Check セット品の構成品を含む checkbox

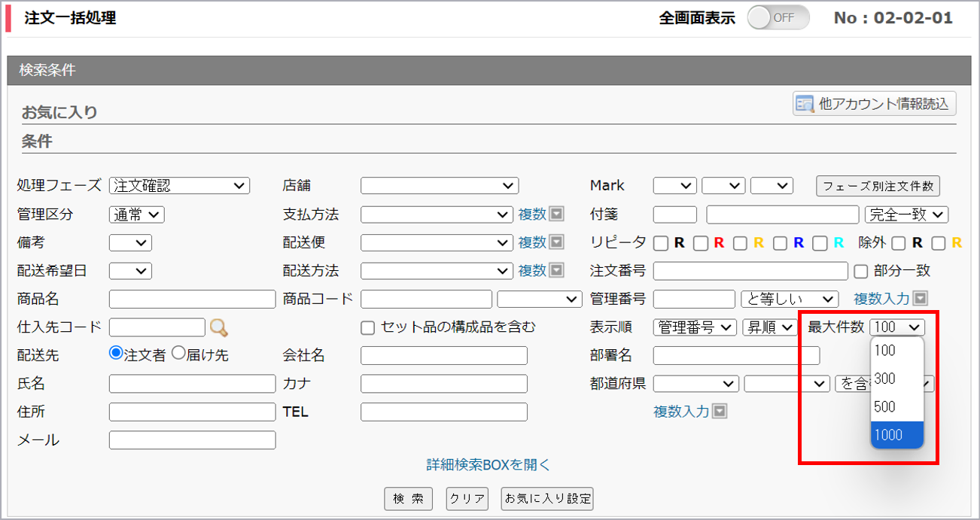click(367, 327)
